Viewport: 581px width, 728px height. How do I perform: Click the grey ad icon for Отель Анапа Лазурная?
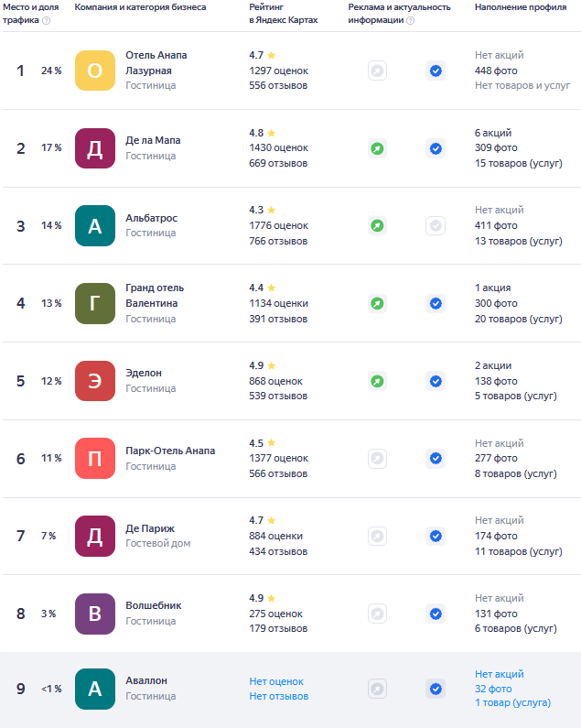click(x=377, y=71)
